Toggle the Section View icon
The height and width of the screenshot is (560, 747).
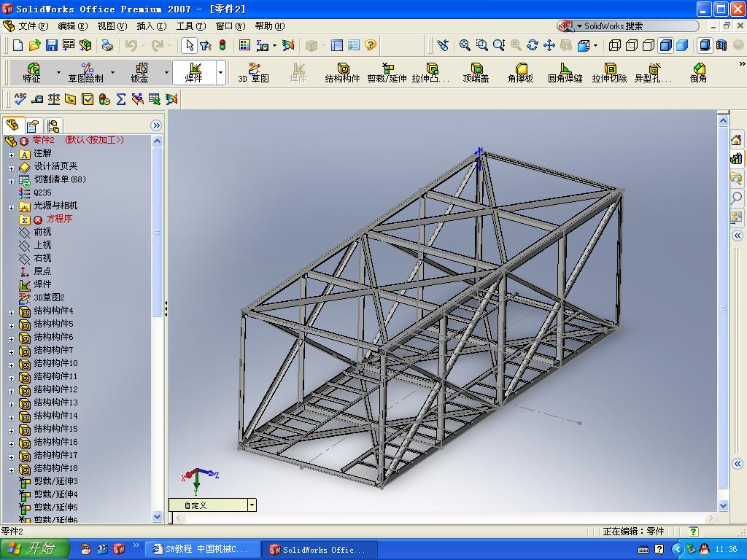coord(721,45)
